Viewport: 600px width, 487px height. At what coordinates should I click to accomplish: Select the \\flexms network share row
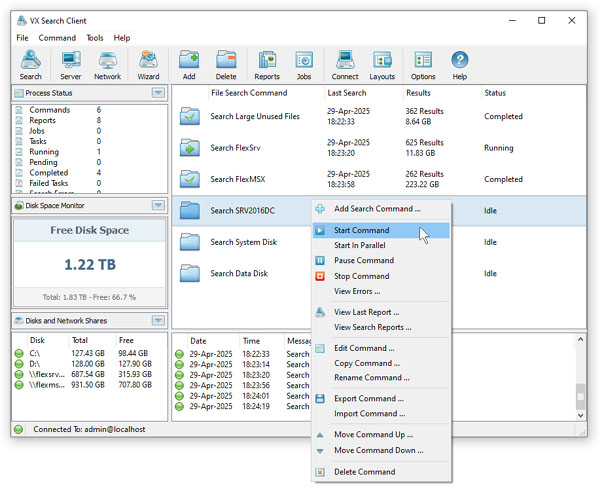click(90, 385)
